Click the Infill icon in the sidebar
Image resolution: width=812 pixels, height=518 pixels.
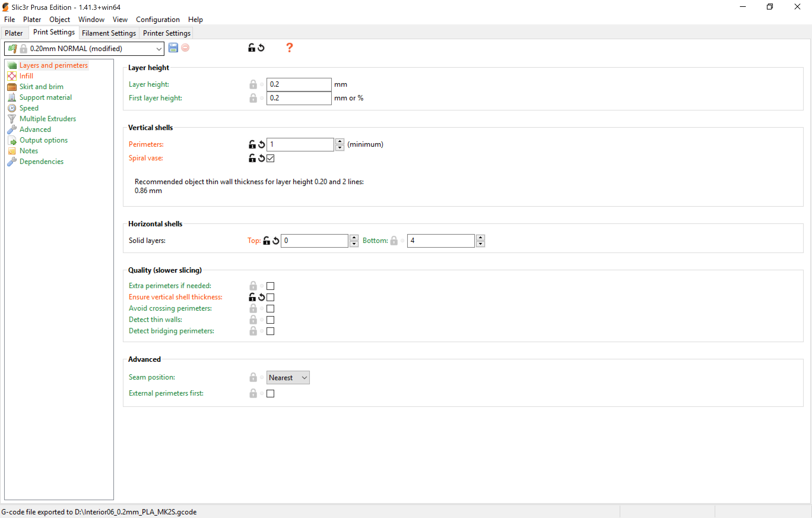click(x=12, y=76)
